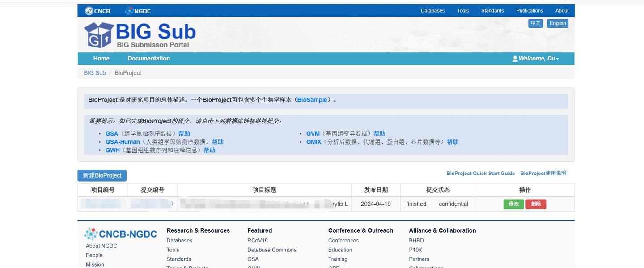
Task: Open Publications in the top navigation
Action: tap(530, 11)
